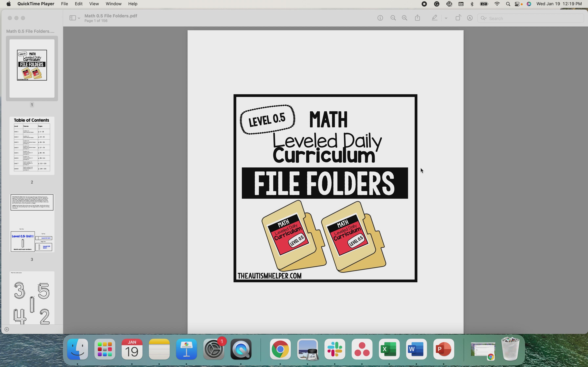Zoom into the document using the zoom in icon
The image size is (588, 367).
click(404, 18)
